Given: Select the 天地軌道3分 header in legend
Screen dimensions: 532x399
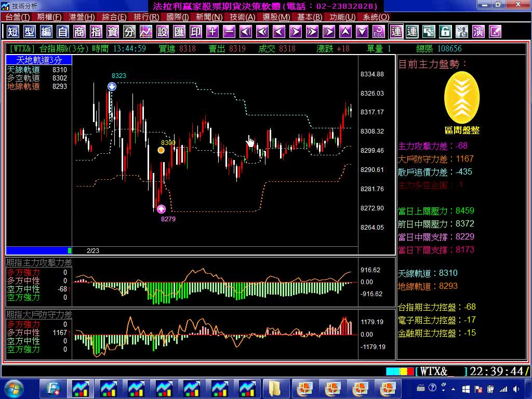Looking at the screenshot, I should click(38, 60).
